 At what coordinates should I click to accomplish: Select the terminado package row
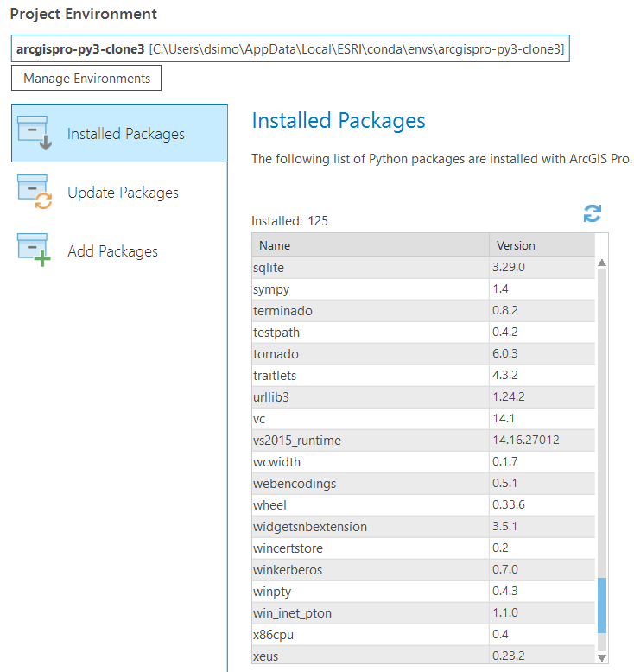[423, 311]
